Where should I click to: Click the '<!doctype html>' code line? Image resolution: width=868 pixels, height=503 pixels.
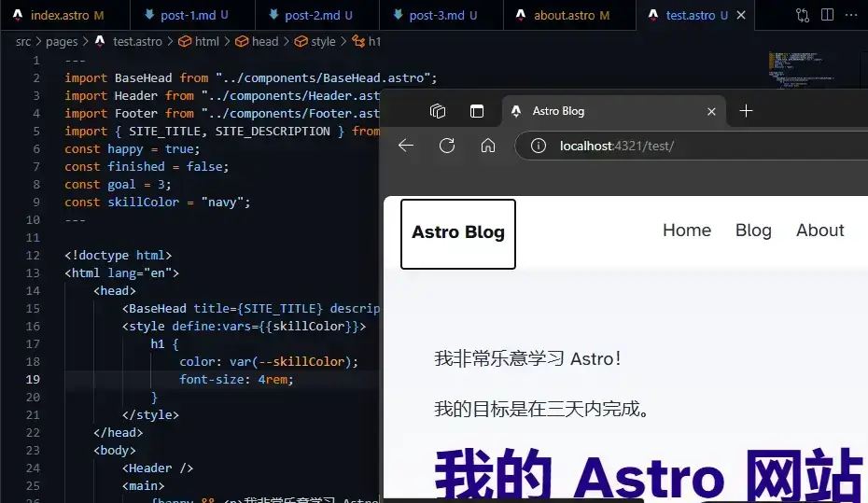tap(118, 255)
